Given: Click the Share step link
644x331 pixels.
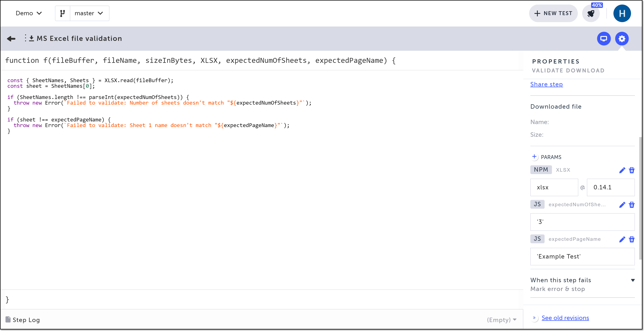Looking at the screenshot, I should coord(547,84).
